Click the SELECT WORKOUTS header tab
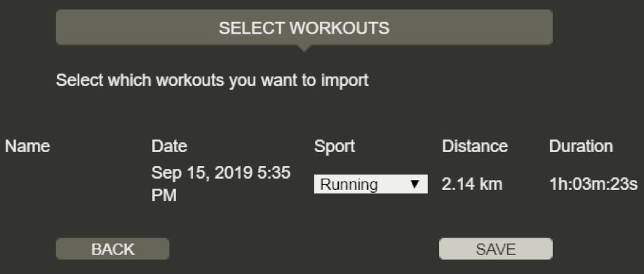 click(x=304, y=27)
